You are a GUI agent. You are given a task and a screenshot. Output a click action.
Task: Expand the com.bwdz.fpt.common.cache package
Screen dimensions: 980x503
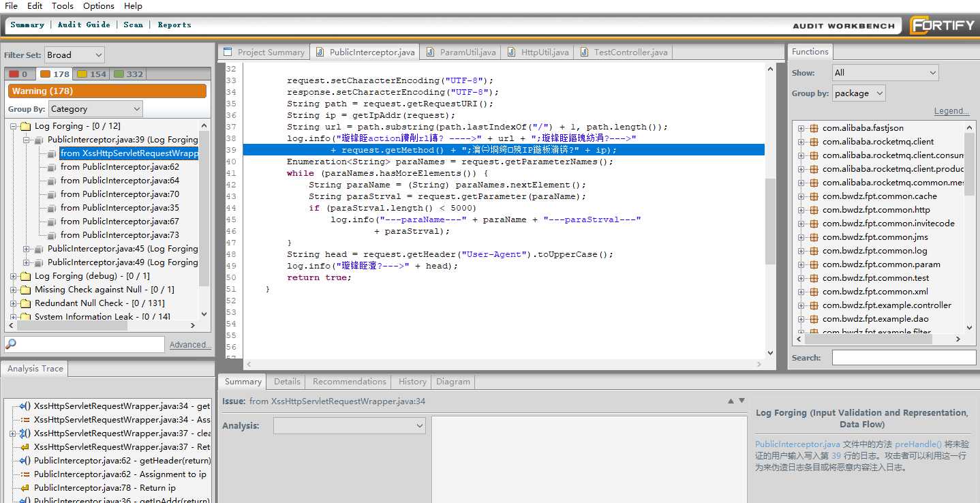click(801, 196)
